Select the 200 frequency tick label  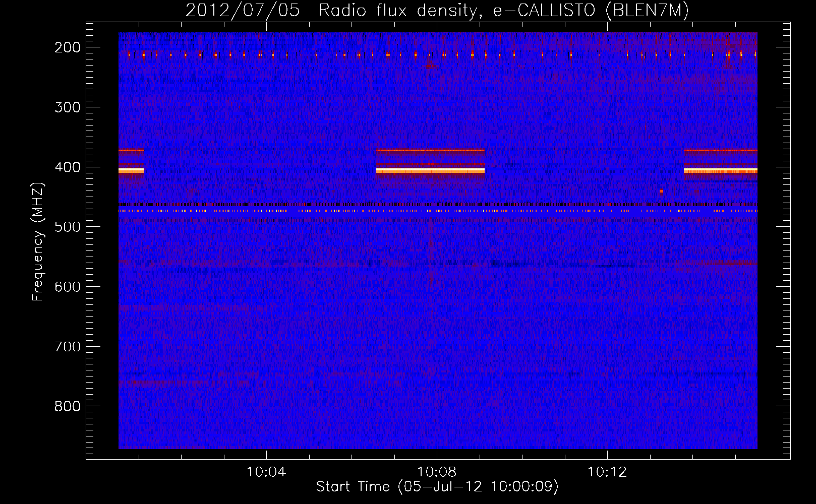click(x=68, y=47)
